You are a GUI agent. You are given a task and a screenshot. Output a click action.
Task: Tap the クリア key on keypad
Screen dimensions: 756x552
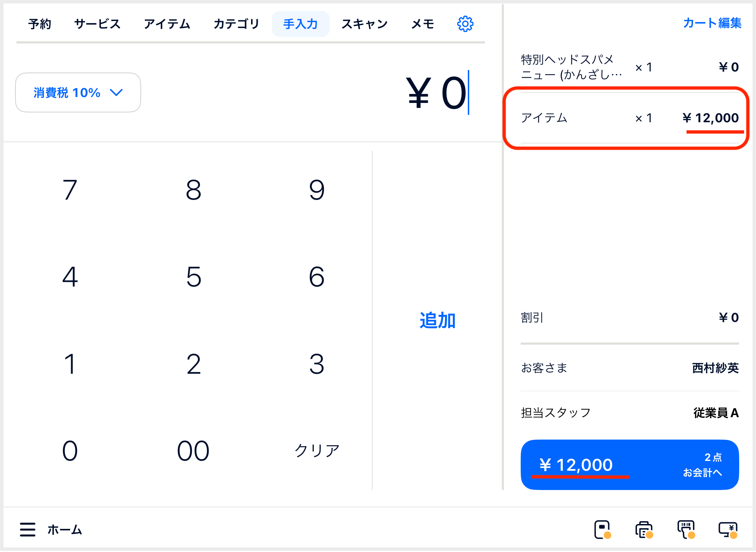317,450
